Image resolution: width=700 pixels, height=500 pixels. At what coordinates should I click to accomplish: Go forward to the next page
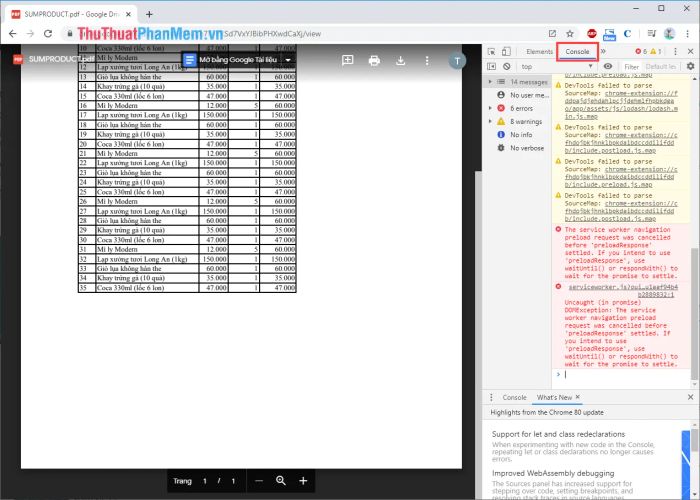pos(30,33)
